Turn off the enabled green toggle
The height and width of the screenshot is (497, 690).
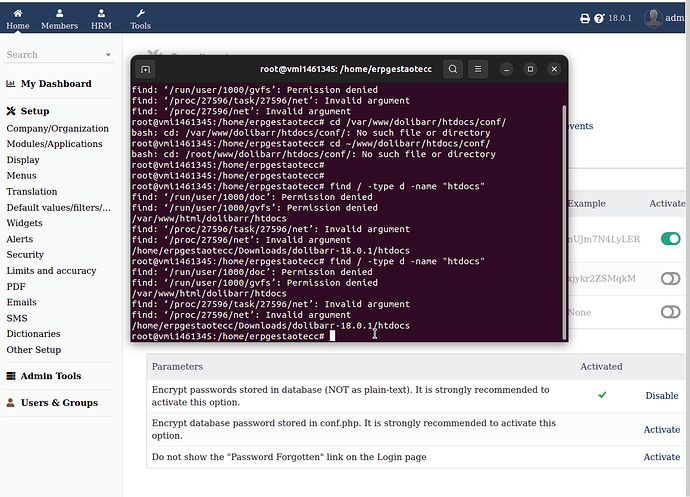point(671,239)
